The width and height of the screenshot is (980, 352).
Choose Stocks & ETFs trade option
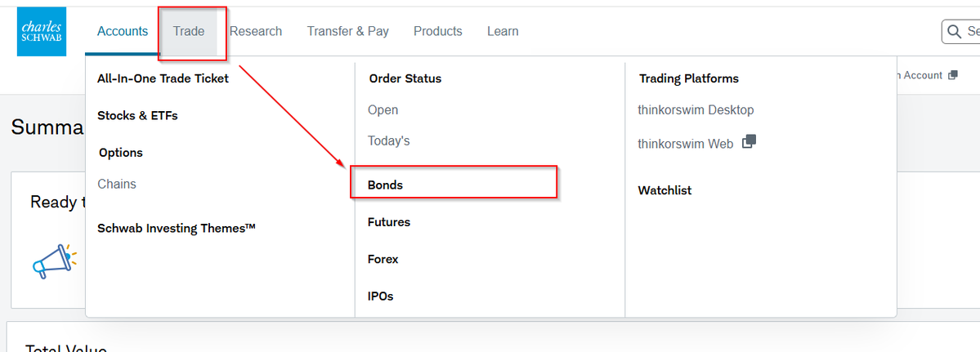[137, 115]
